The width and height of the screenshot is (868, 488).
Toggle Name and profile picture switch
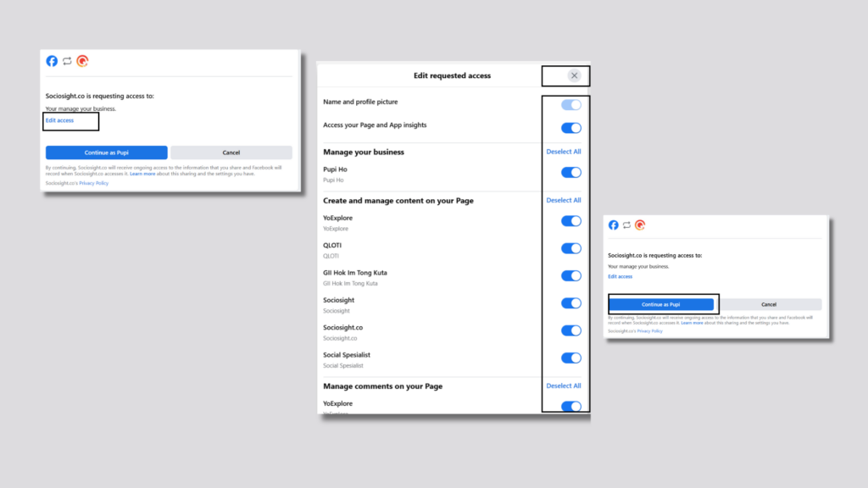(570, 104)
